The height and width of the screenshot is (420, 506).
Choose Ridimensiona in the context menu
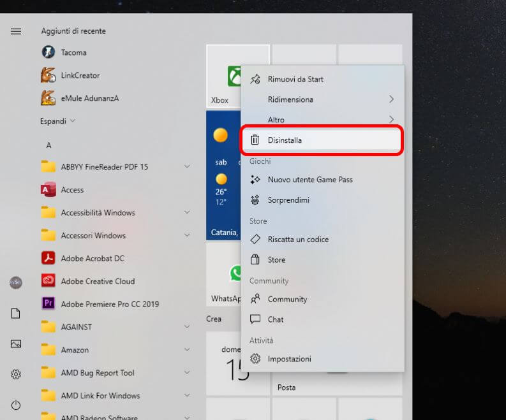click(x=322, y=99)
